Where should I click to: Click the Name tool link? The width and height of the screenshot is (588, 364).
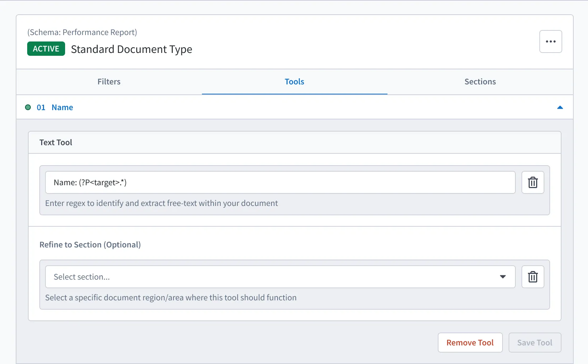tap(62, 107)
